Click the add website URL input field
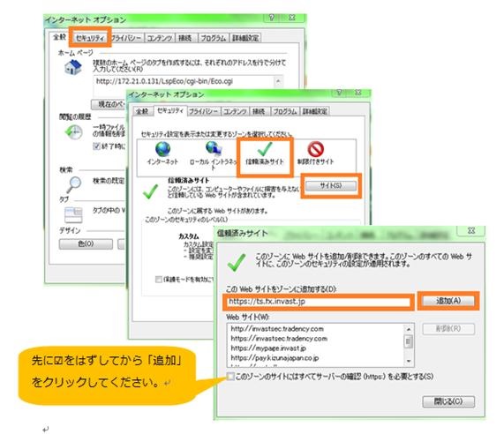The image size is (504, 434). (x=319, y=302)
